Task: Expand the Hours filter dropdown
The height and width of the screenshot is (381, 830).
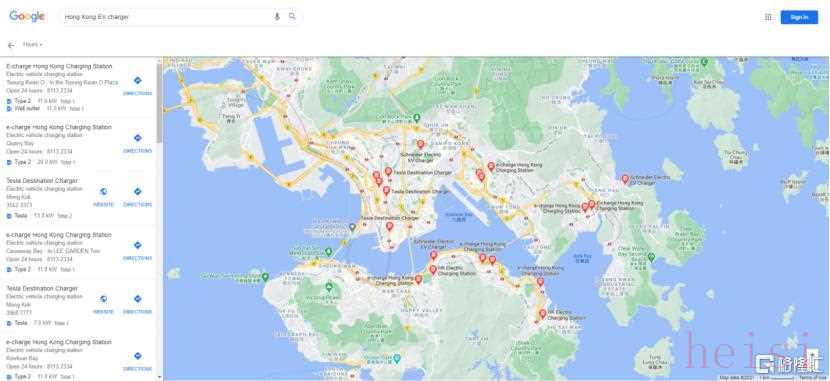Action: click(x=32, y=45)
